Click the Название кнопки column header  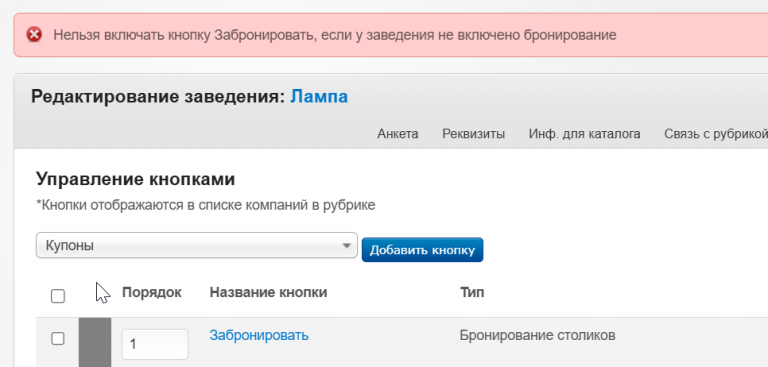coord(268,293)
